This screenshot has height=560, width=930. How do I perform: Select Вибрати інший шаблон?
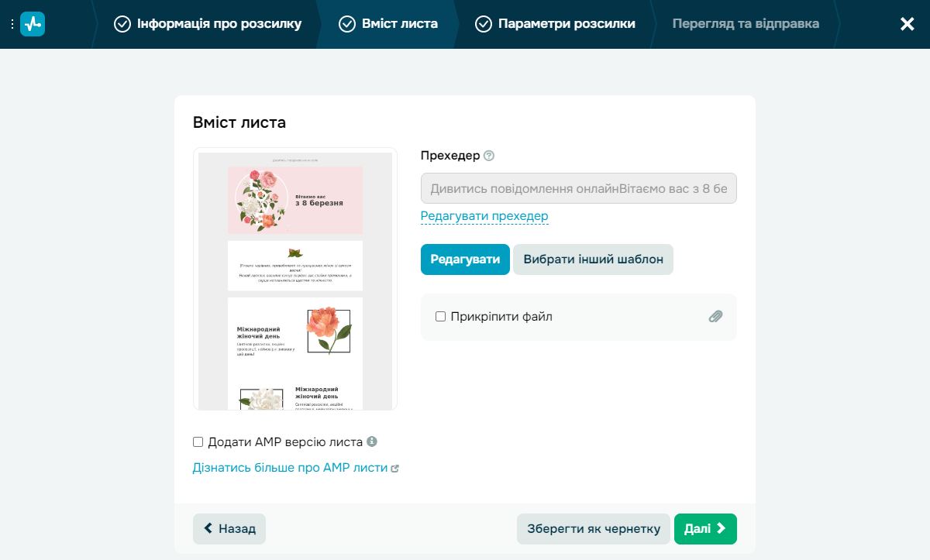593,259
